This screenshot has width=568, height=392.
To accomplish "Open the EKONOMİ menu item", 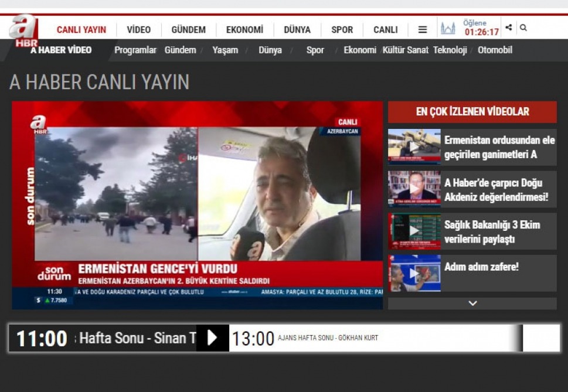I will 244,29.
